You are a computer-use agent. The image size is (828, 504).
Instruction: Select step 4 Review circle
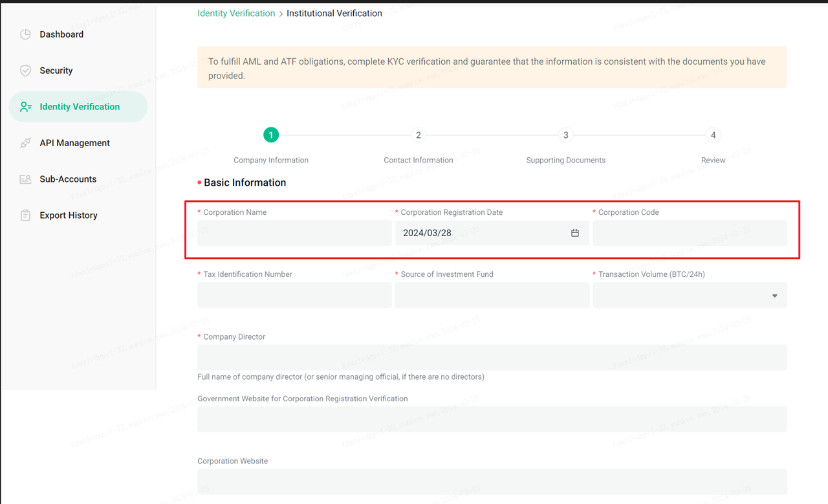[713, 135]
